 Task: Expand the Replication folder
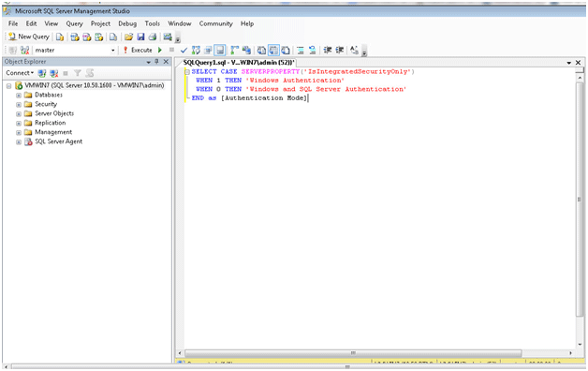[19, 124]
